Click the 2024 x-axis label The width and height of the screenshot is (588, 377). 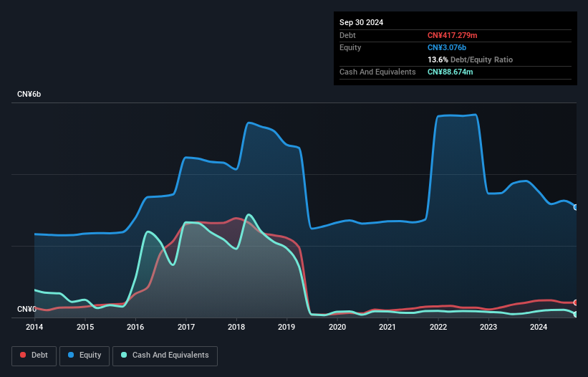tap(539, 327)
